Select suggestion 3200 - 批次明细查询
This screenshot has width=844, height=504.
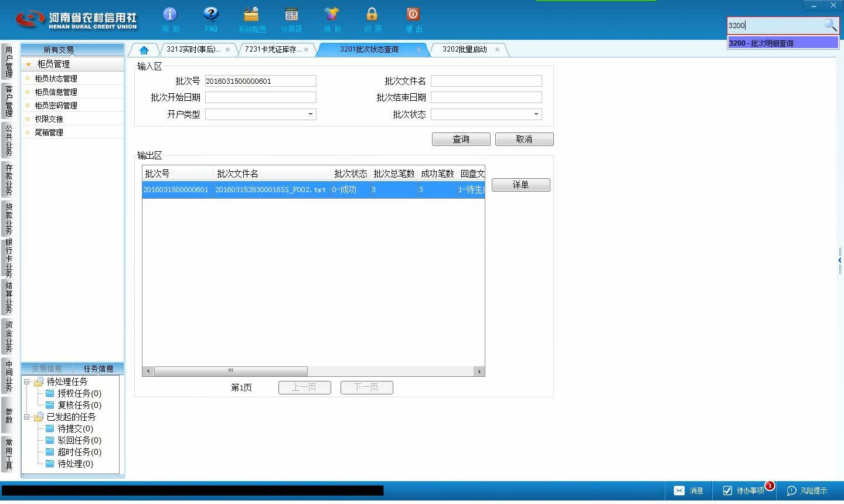click(783, 43)
